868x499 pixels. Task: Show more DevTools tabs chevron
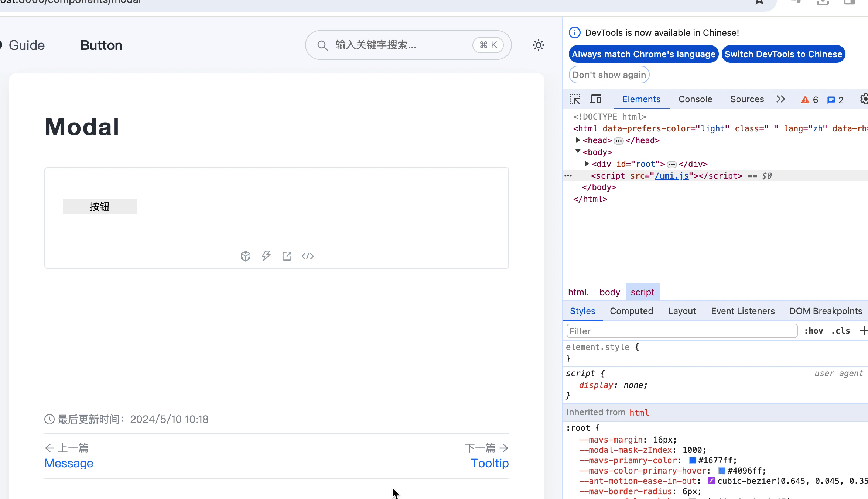click(780, 99)
